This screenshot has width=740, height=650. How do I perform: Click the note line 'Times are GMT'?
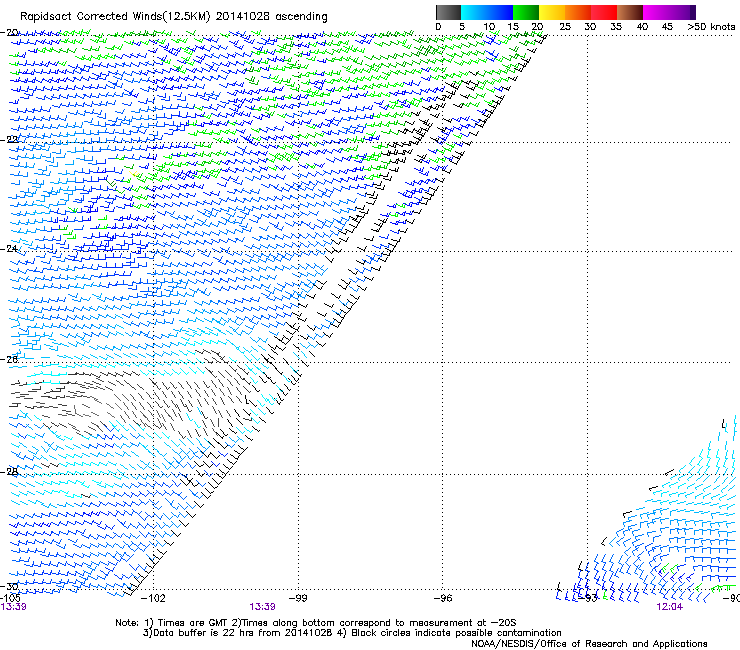[194, 623]
